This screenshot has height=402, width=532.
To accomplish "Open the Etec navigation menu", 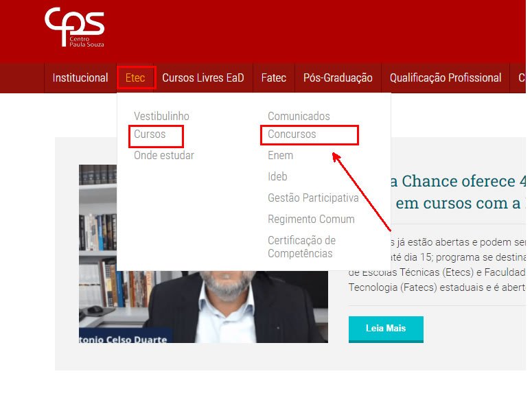I will tap(135, 78).
